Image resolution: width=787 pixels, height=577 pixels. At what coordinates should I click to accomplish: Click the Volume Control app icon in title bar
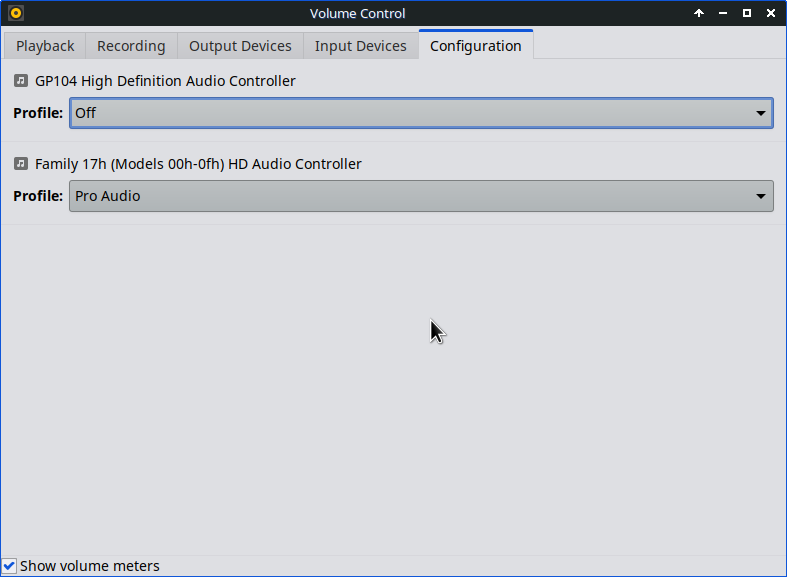[15, 13]
